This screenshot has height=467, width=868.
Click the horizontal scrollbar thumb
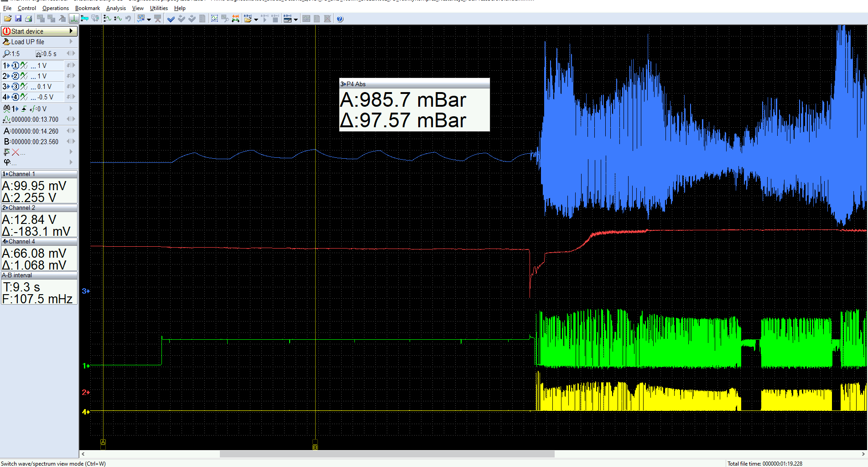[387, 454]
